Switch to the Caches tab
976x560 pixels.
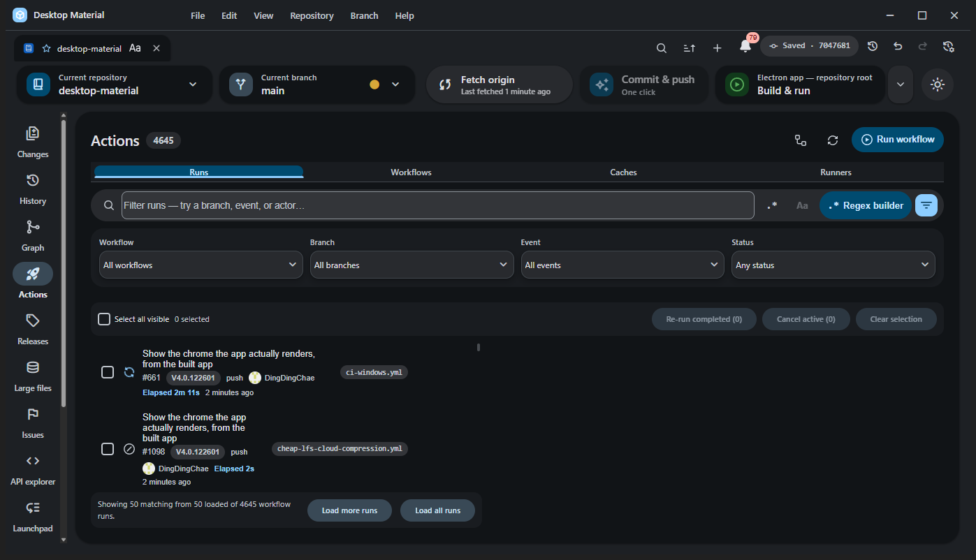pyautogui.click(x=623, y=172)
